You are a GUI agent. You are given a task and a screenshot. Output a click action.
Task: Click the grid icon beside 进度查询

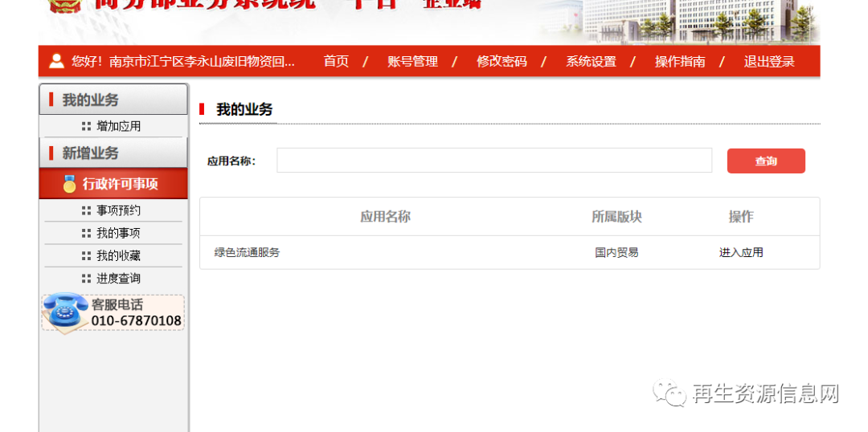point(86,279)
